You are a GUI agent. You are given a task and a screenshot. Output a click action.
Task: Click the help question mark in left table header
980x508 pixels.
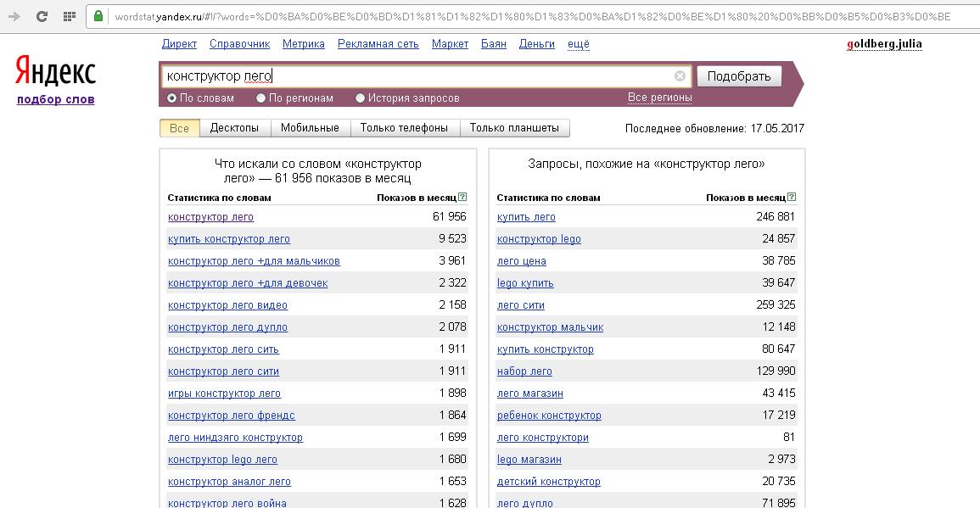462,197
